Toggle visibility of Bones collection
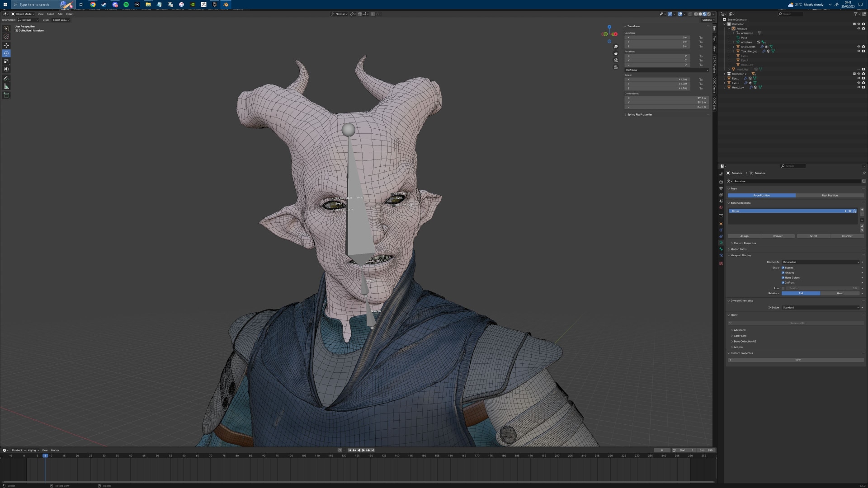 click(850, 211)
